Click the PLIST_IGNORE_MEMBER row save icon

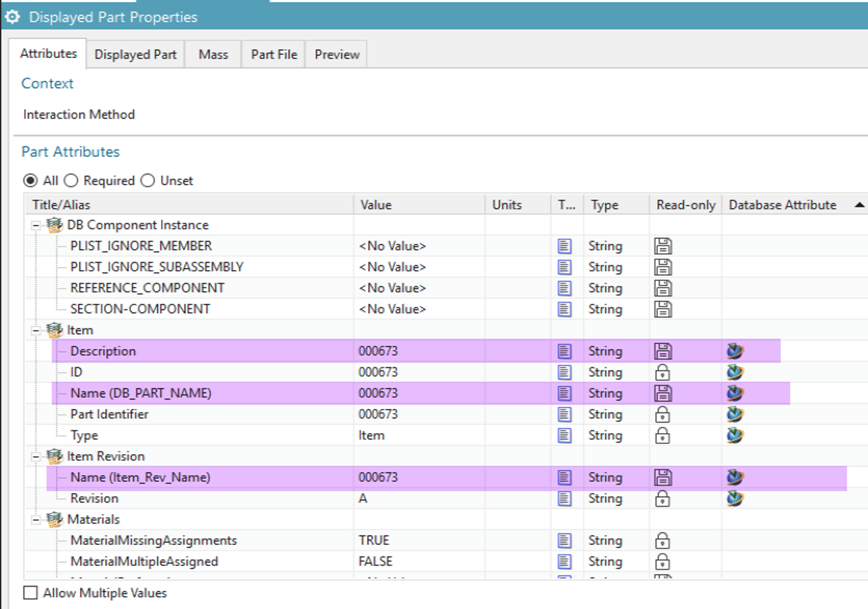pos(663,246)
